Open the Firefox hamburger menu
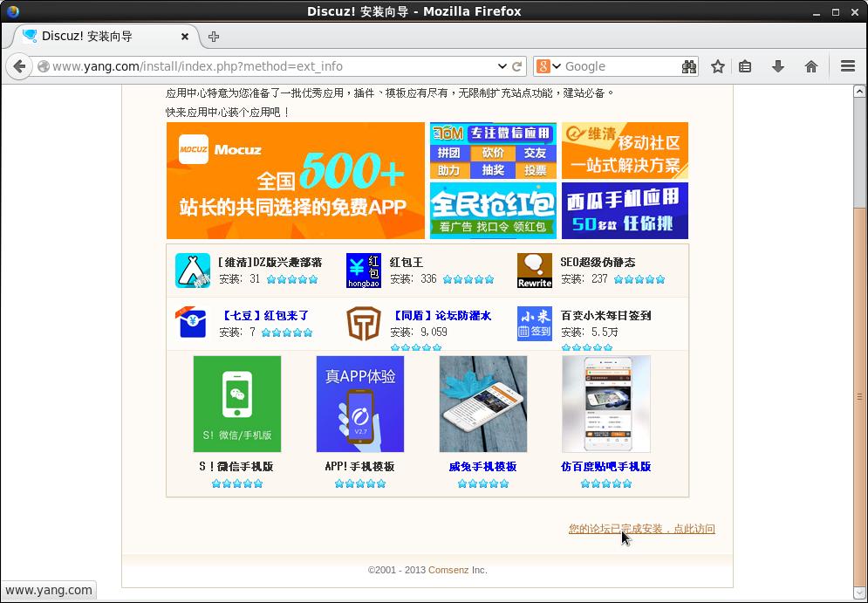Screen dimensions: 868x603 [x=847, y=66]
